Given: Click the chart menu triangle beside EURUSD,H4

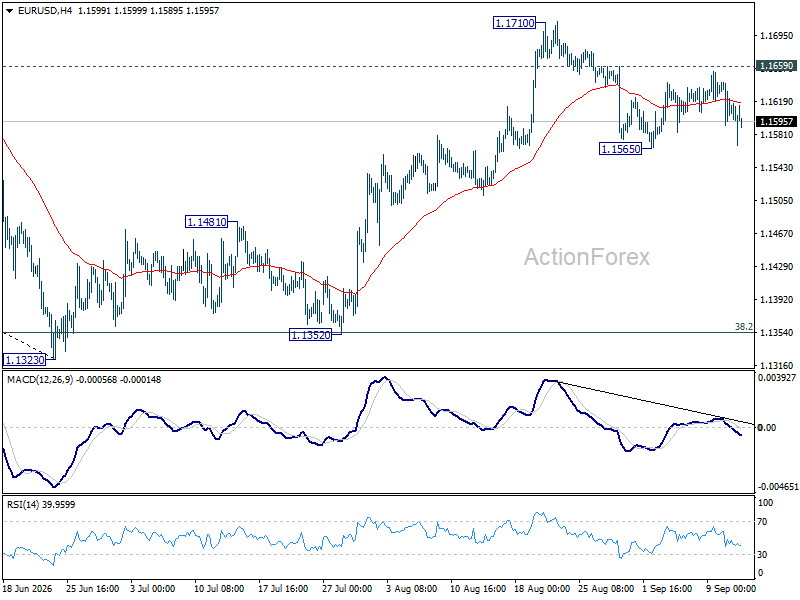Looking at the screenshot, I should click(x=10, y=11).
